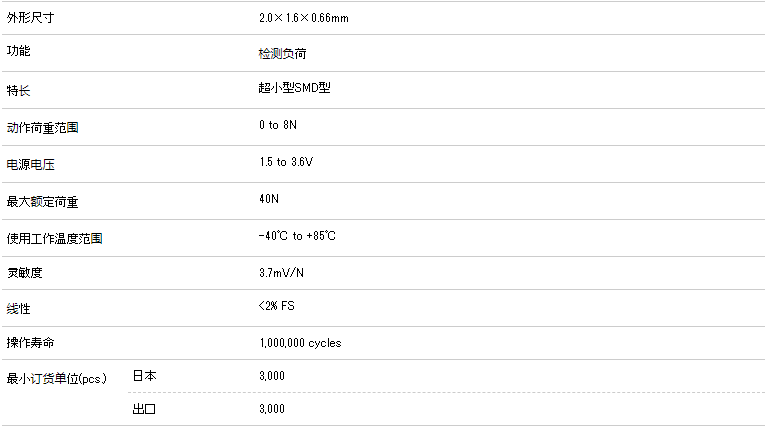
Task: Select the -40℃ to +85℃ temperature value
Action: coord(297,236)
